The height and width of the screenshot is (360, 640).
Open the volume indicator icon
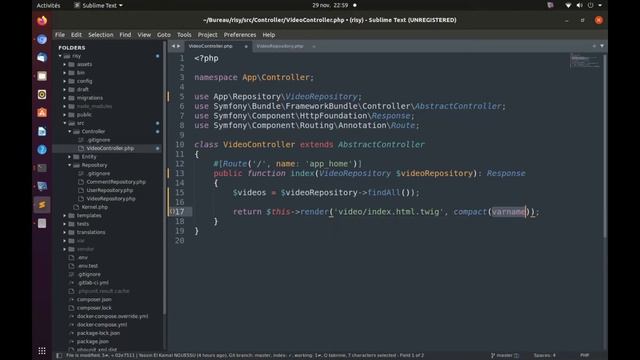[x=579, y=5]
